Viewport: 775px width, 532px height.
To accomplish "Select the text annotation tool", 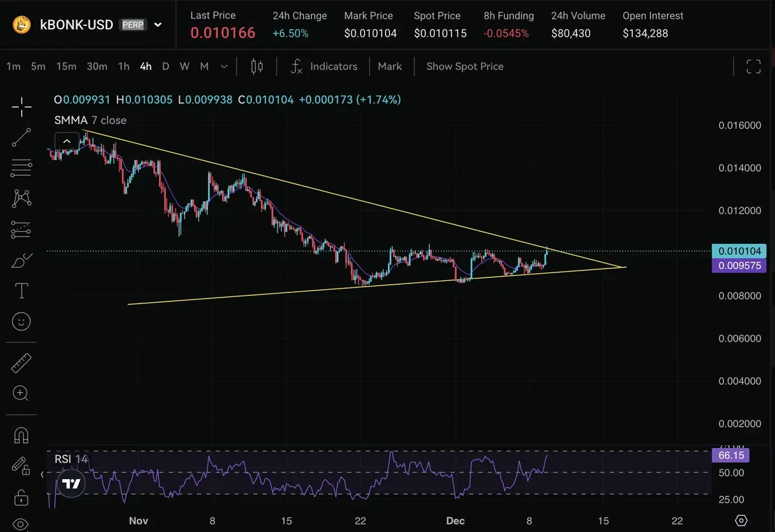I will coord(21,291).
